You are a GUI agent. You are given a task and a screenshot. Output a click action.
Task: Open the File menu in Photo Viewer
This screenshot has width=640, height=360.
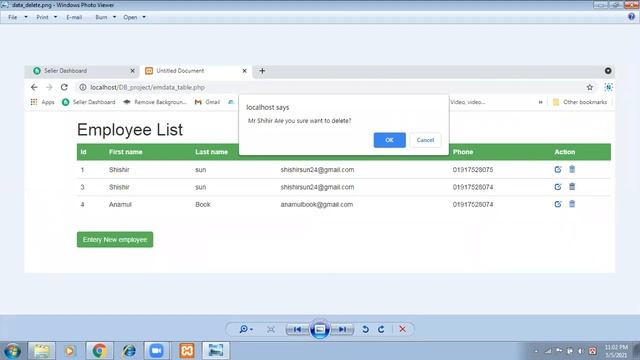[17, 17]
